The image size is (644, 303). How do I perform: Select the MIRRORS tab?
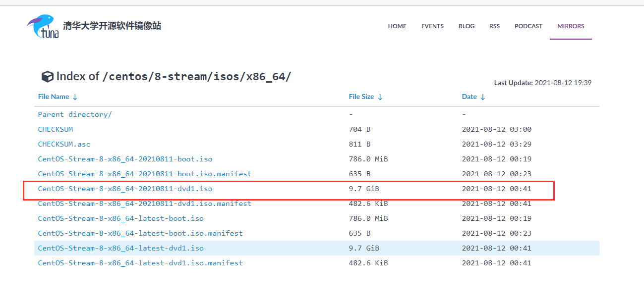tap(571, 26)
